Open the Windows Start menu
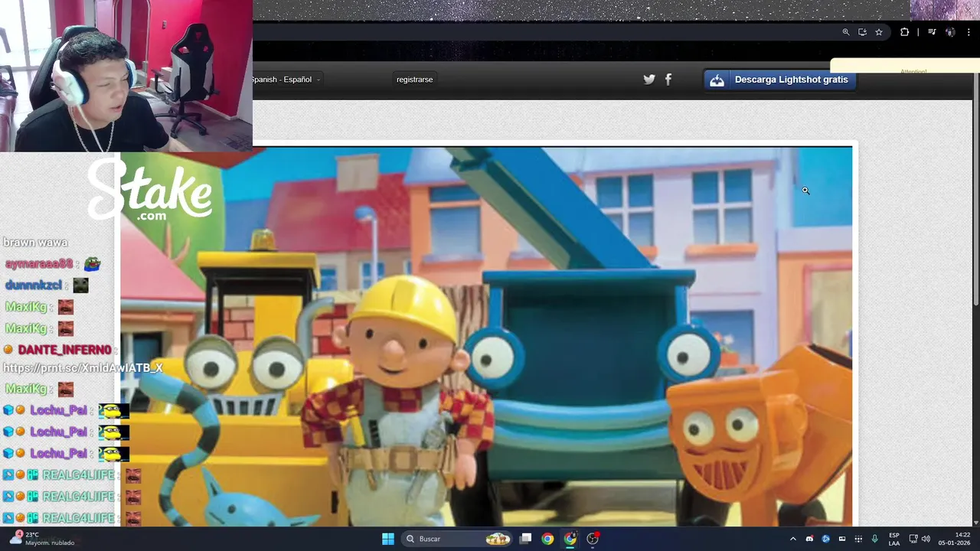Screen dimensions: 980x551 point(388,539)
